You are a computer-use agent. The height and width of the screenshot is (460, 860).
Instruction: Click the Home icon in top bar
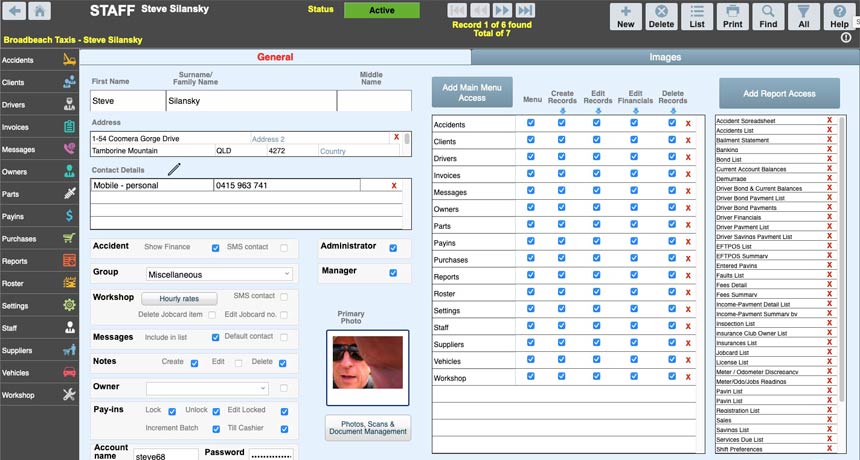[39, 12]
